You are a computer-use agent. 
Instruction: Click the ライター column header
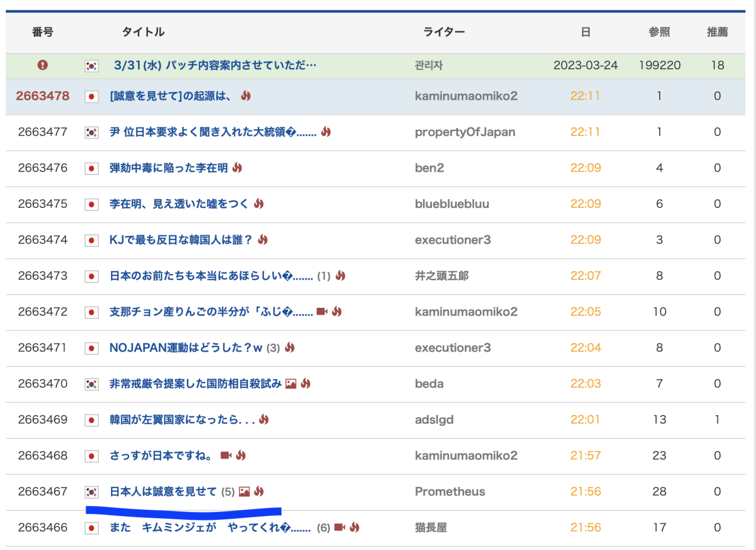pyautogui.click(x=444, y=32)
